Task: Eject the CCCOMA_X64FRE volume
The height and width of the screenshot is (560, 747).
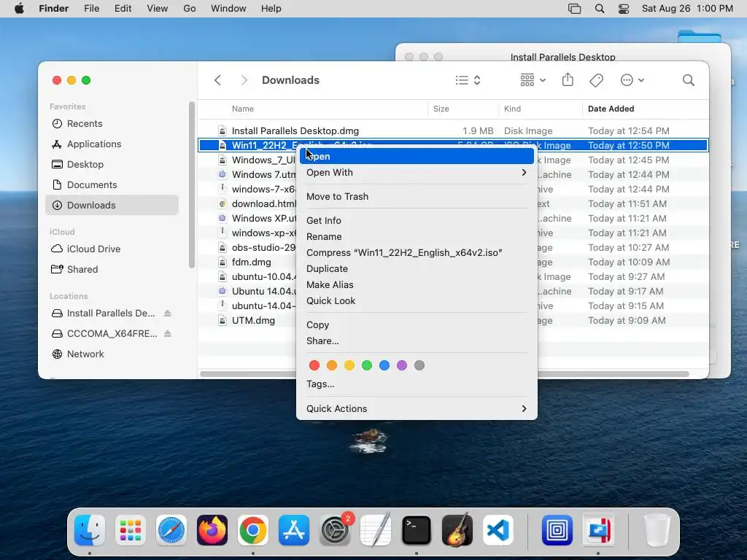Action: pyautogui.click(x=167, y=333)
